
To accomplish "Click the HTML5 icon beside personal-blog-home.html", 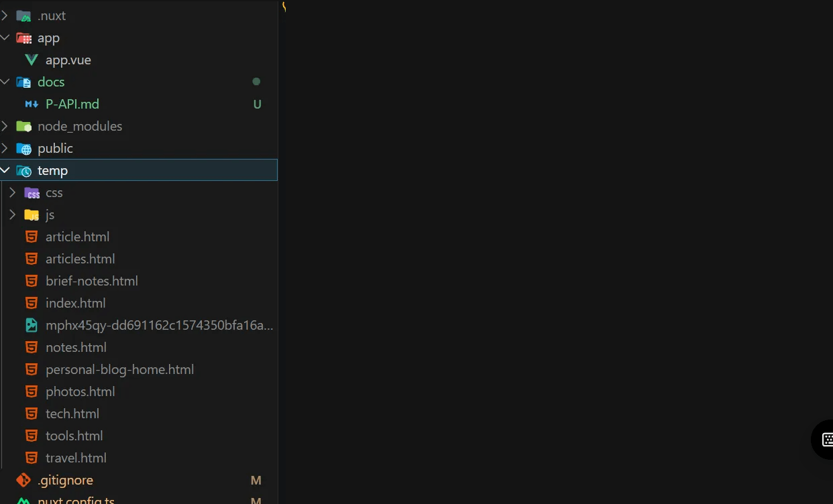I will (32, 369).
